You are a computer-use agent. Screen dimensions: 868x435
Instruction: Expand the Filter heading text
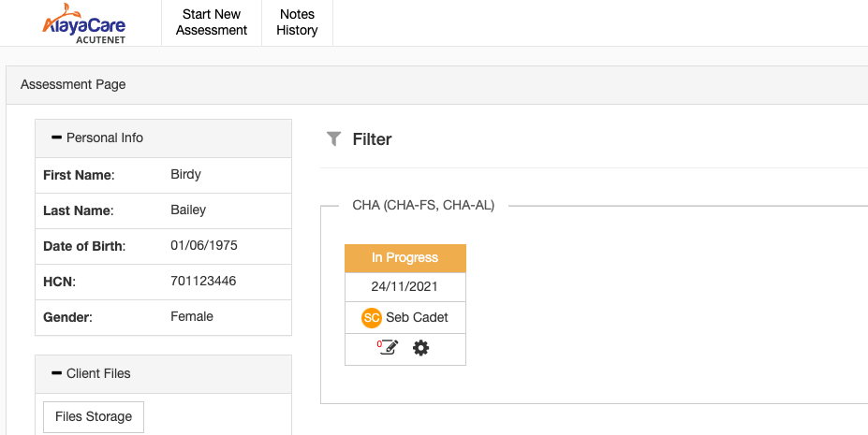click(372, 139)
